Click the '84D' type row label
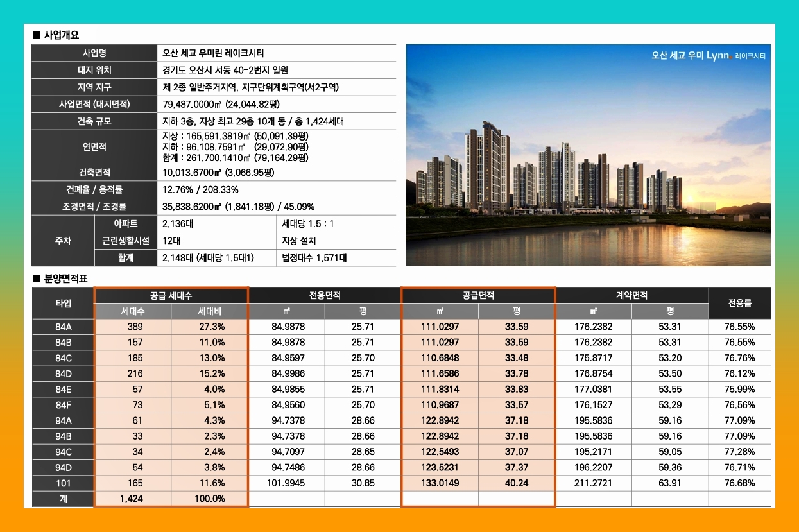 [63, 373]
